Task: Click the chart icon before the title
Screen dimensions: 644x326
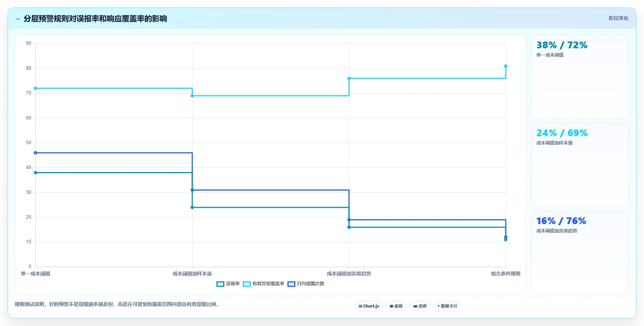Action: 18,19
